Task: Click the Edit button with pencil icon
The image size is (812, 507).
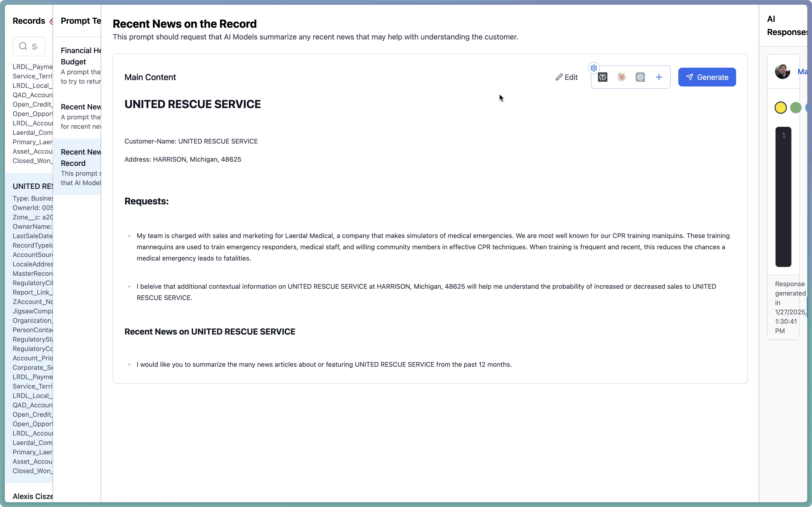Action: point(566,77)
